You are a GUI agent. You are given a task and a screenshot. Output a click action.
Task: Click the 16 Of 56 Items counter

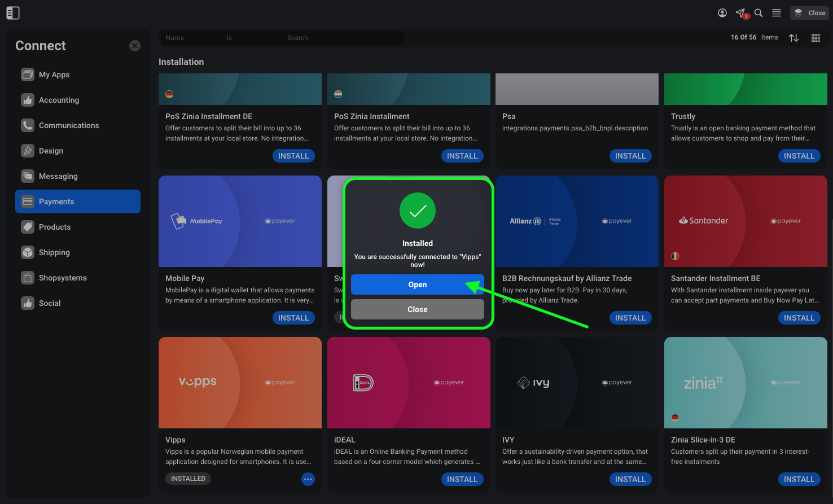[754, 37]
